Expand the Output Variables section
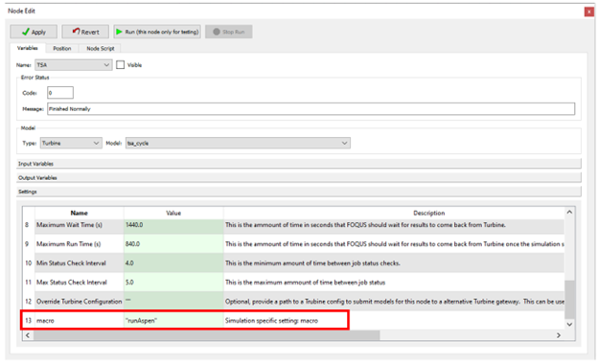The width and height of the screenshot is (598, 364). click(x=299, y=177)
